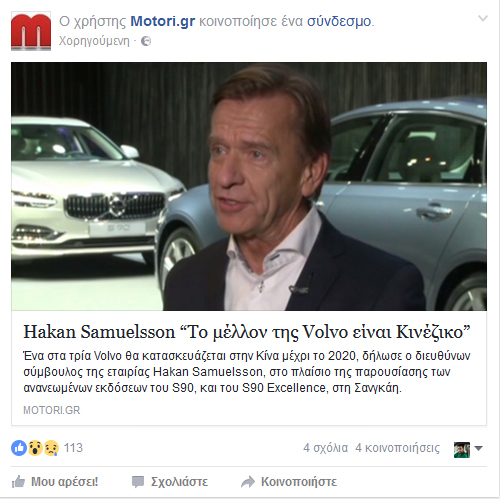
Task: Open the Hakan Samuelsson article headline
Action: (247, 332)
